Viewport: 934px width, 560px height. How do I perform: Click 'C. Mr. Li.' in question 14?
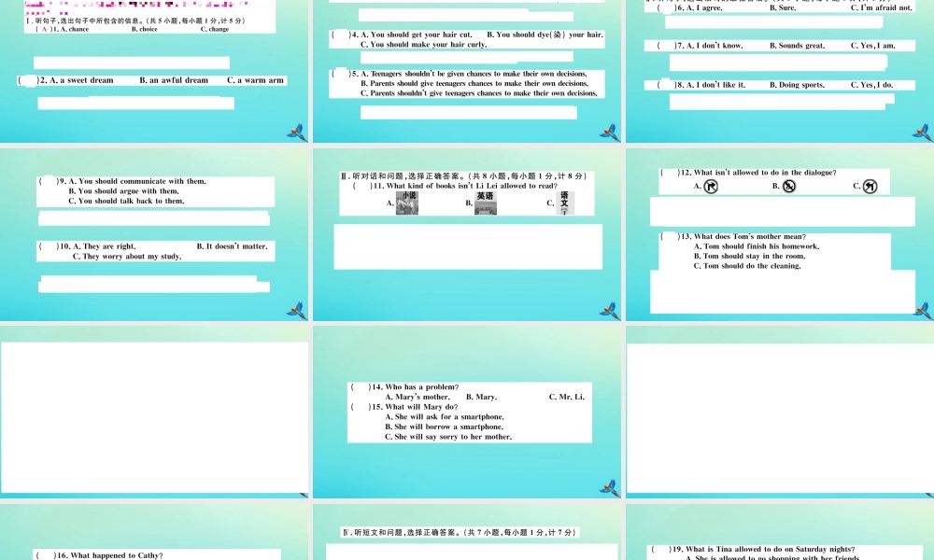point(567,397)
